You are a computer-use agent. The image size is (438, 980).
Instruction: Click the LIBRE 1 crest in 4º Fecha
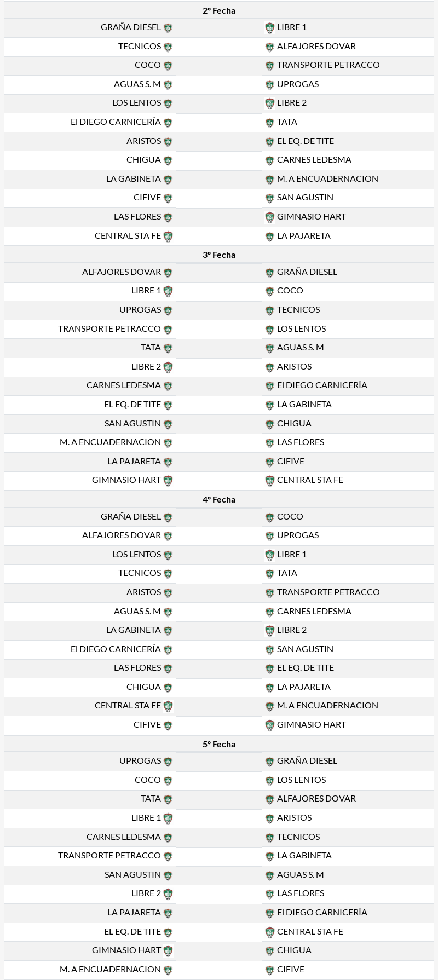point(269,555)
